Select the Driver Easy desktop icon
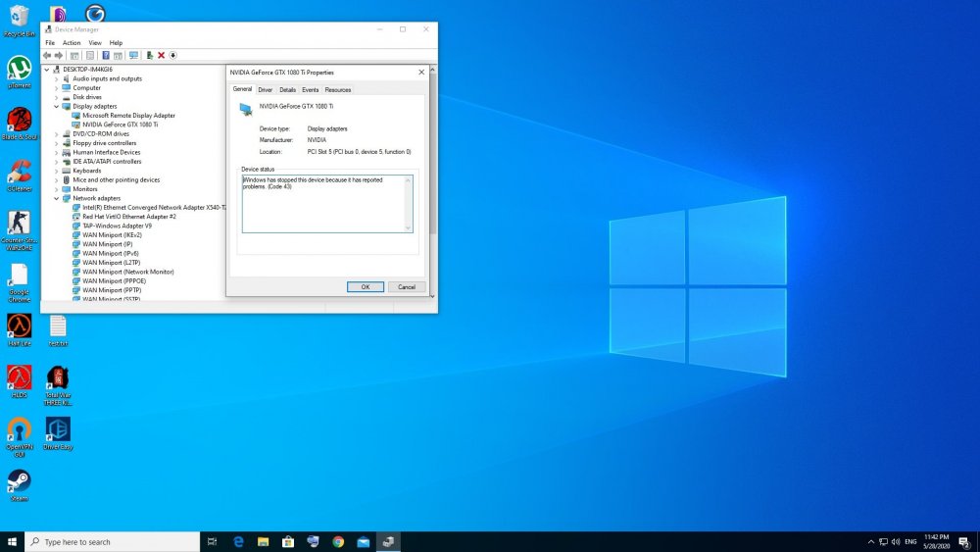This screenshot has width=980, height=552. (x=58, y=433)
